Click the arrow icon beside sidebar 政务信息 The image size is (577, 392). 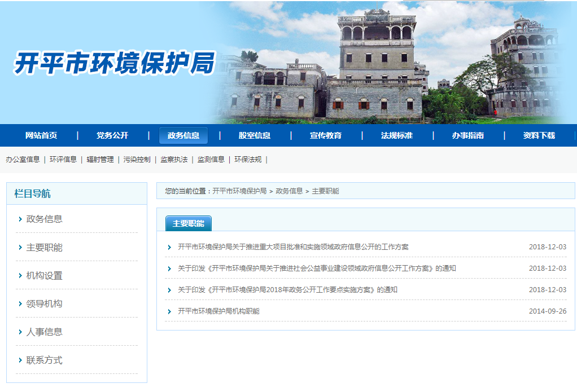(x=20, y=219)
